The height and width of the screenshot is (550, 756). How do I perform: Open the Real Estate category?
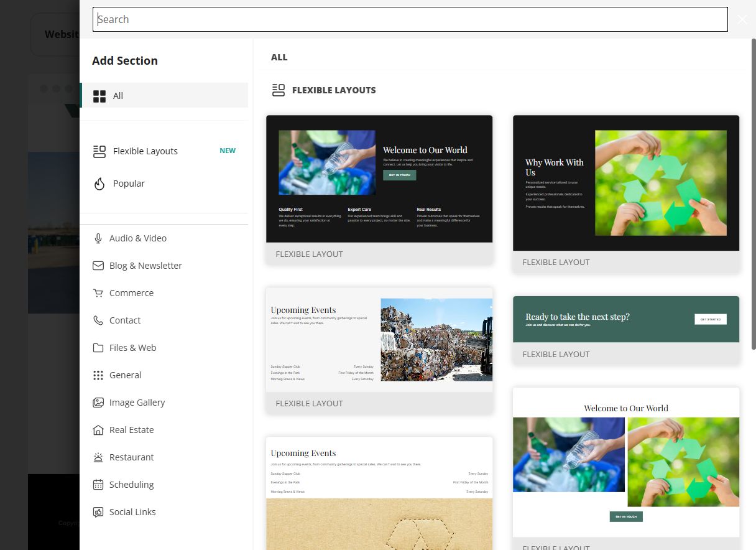(132, 430)
